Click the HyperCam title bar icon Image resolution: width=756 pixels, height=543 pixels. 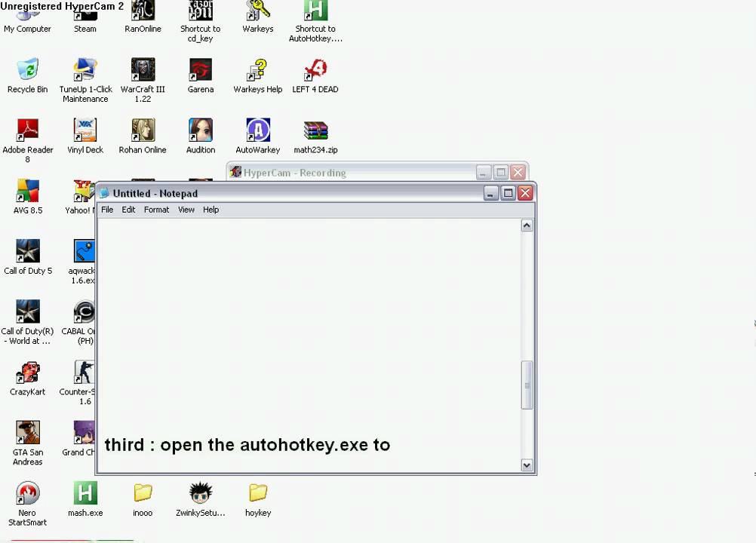(x=235, y=172)
